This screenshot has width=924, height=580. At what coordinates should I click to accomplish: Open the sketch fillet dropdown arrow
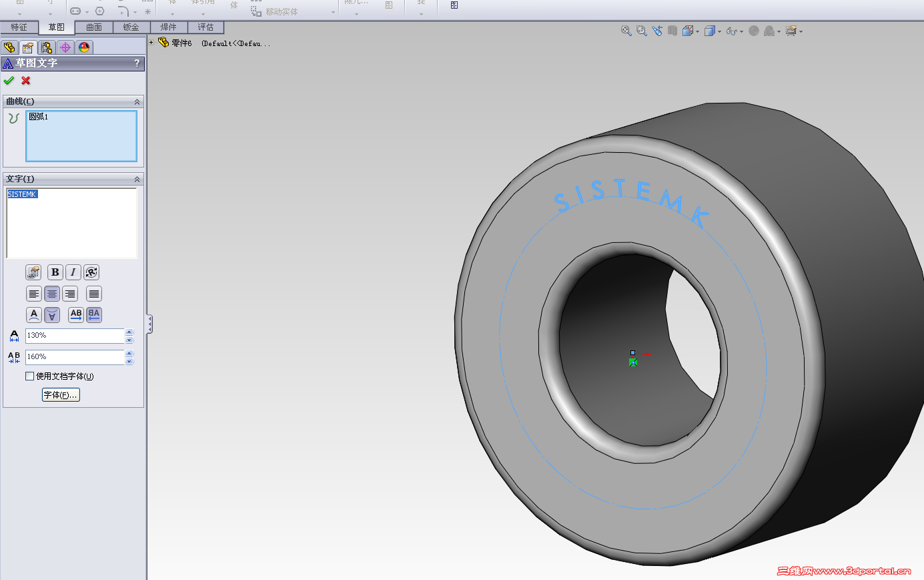pos(135,12)
